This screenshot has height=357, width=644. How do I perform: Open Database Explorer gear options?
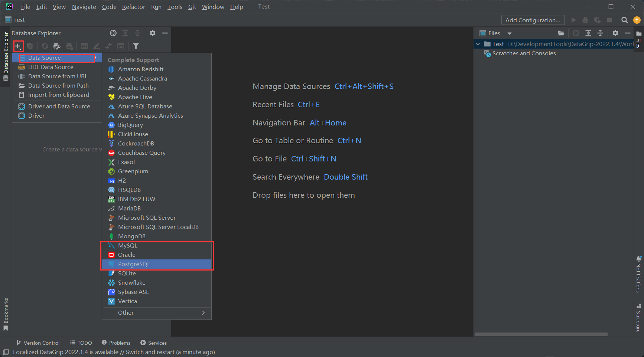point(153,33)
